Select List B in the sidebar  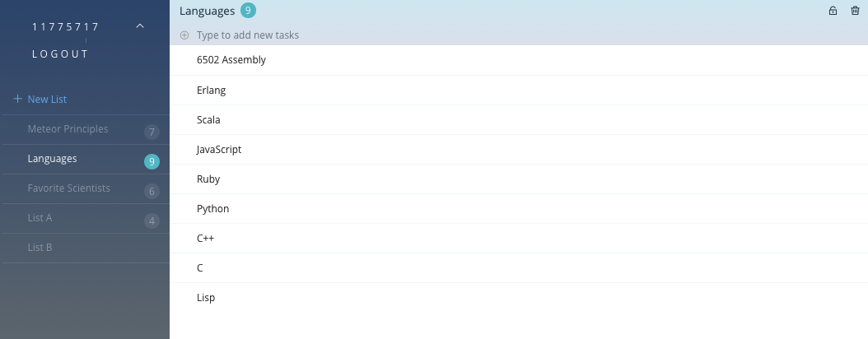click(40, 248)
